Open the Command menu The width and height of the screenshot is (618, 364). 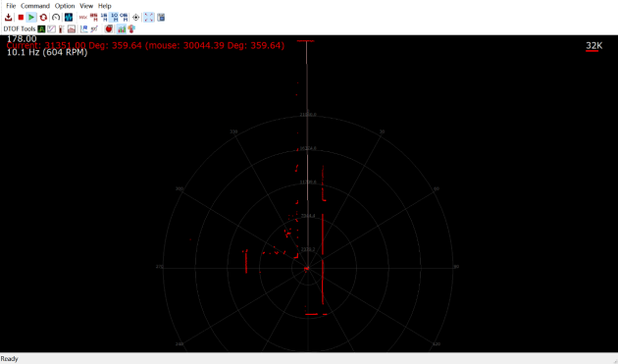pos(35,6)
